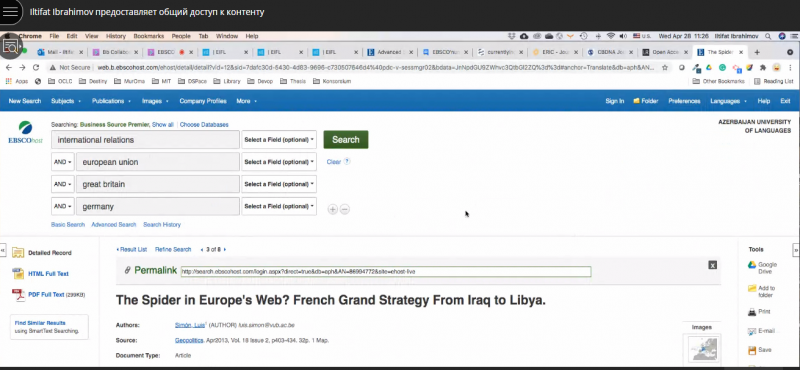Go back to the previous page
The width and height of the screenshot is (800, 370).
(x=10, y=67)
